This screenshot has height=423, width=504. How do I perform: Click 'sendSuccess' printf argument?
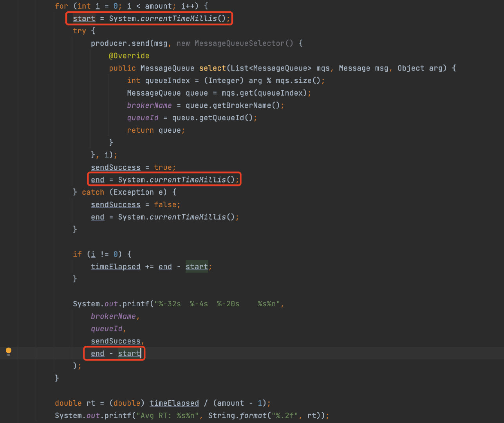click(x=116, y=341)
